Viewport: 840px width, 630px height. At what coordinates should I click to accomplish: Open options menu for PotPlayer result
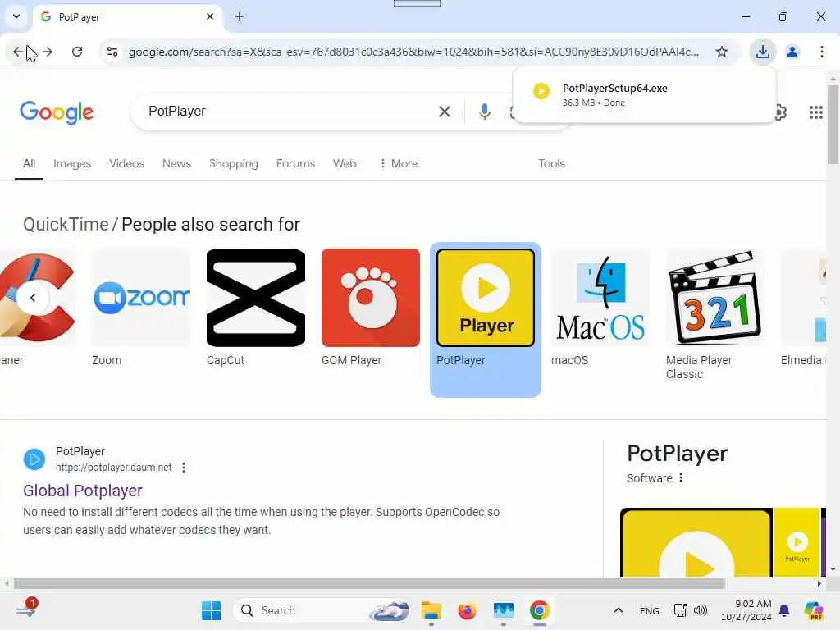click(183, 467)
